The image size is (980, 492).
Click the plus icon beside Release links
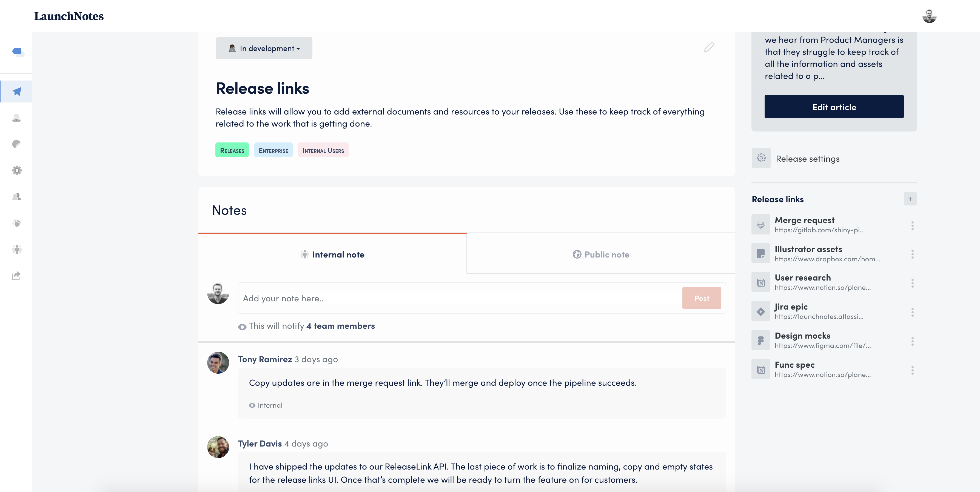click(910, 199)
